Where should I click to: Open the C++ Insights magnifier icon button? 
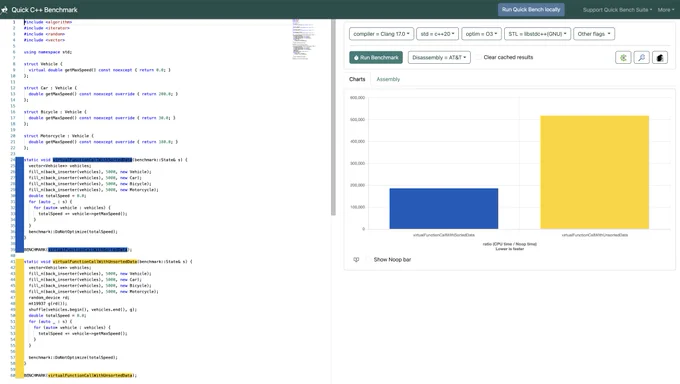click(x=641, y=57)
